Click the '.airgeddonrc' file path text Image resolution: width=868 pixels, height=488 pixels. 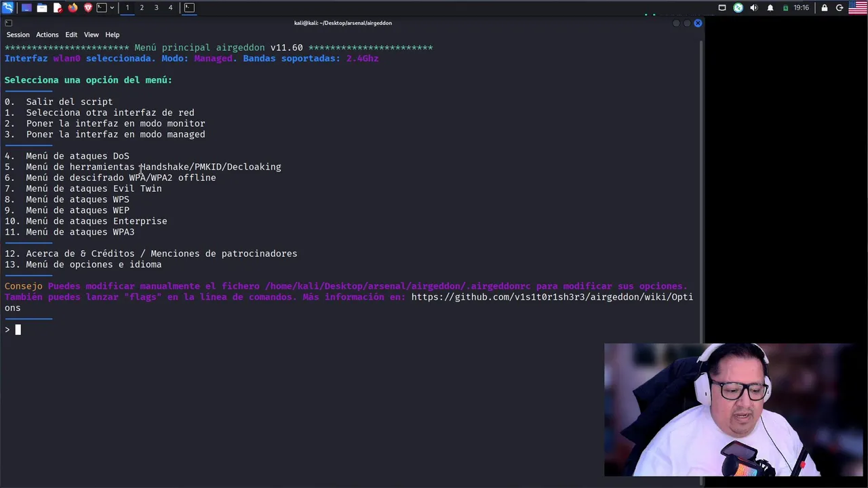point(397,286)
